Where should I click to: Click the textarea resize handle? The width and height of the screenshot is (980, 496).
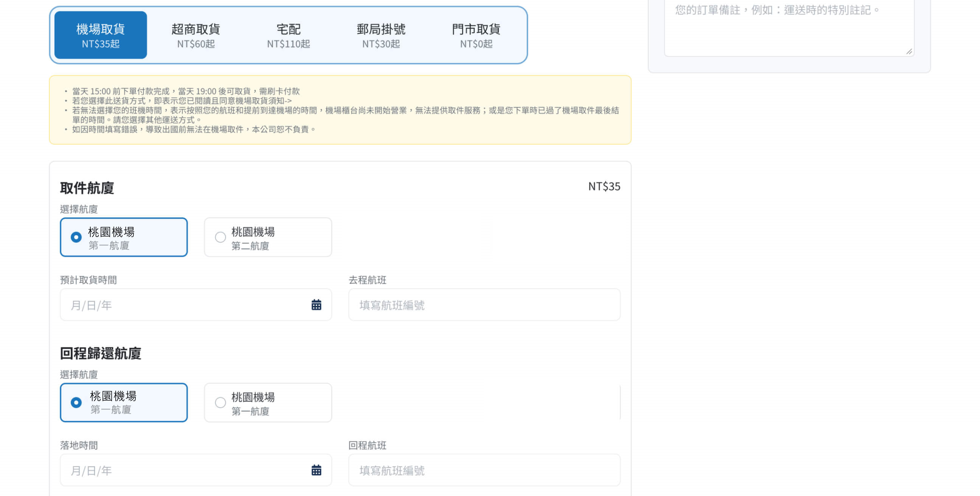909,51
